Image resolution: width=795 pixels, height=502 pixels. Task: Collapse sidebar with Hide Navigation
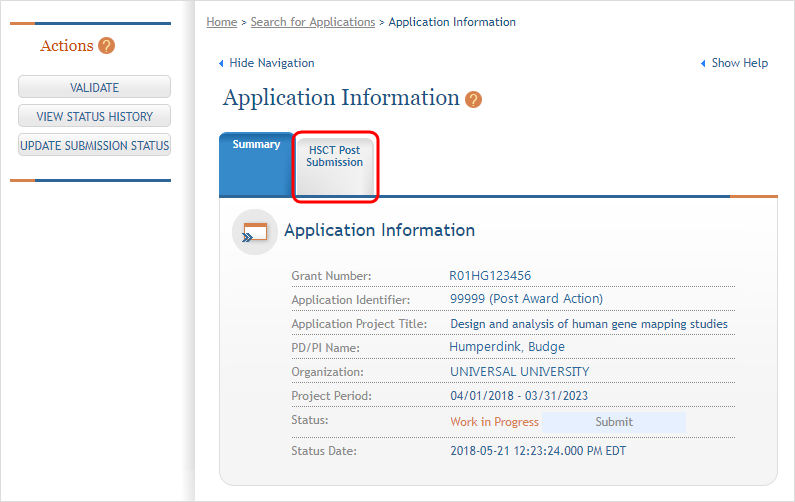pos(267,63)
